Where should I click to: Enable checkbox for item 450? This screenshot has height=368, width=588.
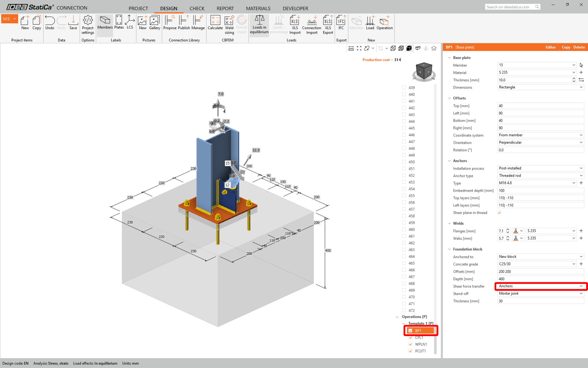click(404, 162)
